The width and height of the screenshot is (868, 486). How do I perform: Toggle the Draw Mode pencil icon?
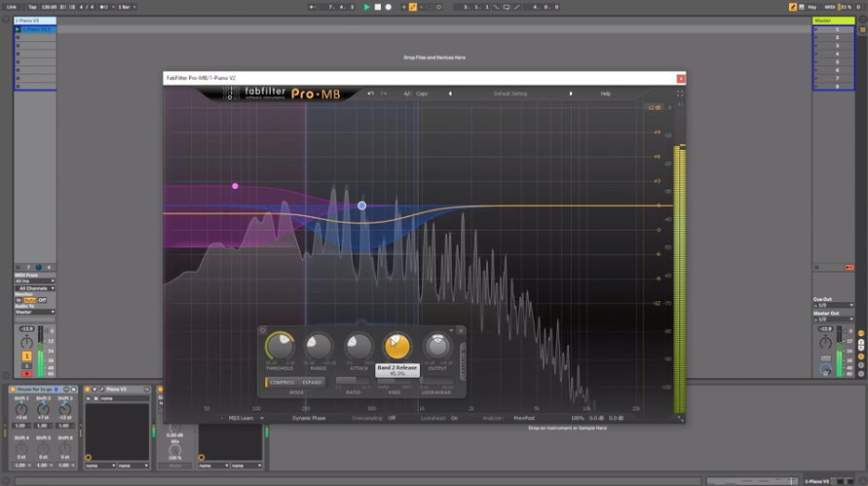[793, 7]
